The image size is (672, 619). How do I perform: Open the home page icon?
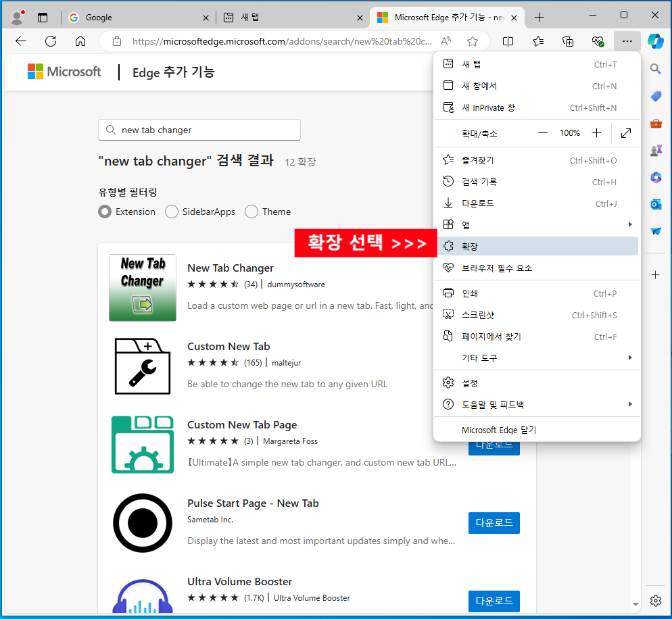[x=80, y=41]
